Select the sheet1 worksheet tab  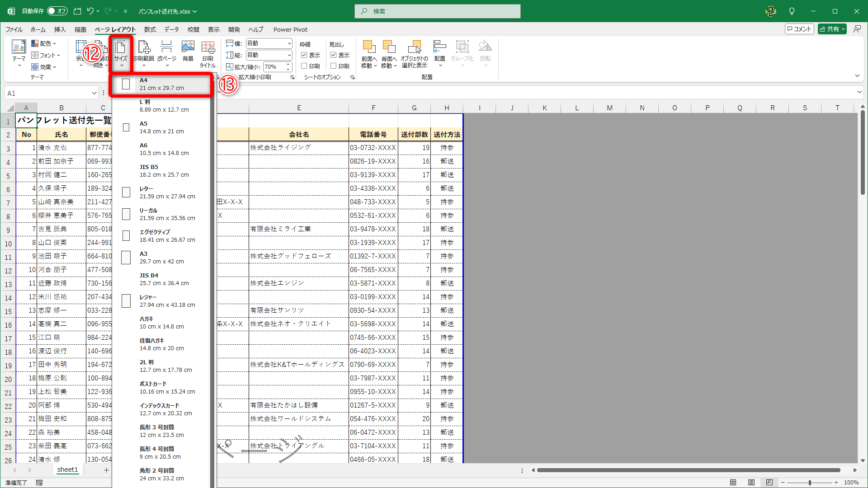point(67,469)
